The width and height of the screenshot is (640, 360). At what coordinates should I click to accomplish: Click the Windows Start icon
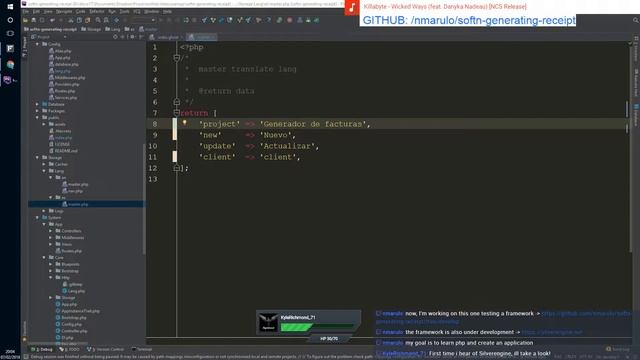click(x=10, y=7)
